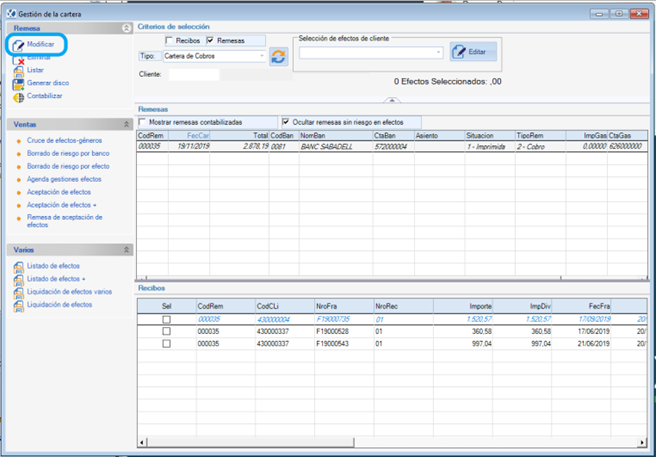This screenshot has height=457, width=656.
Task: Click the Situacion column header
Action: click(490, 136)
